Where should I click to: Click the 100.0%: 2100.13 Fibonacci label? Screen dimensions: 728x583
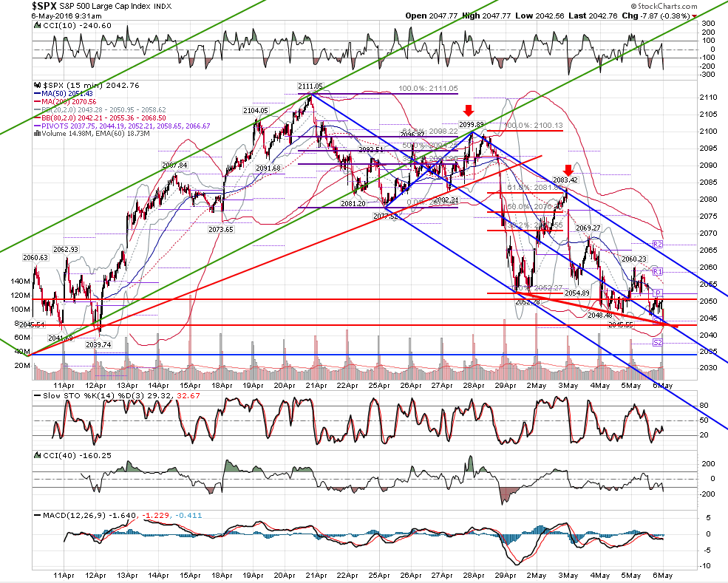click(x=533, y=126)
